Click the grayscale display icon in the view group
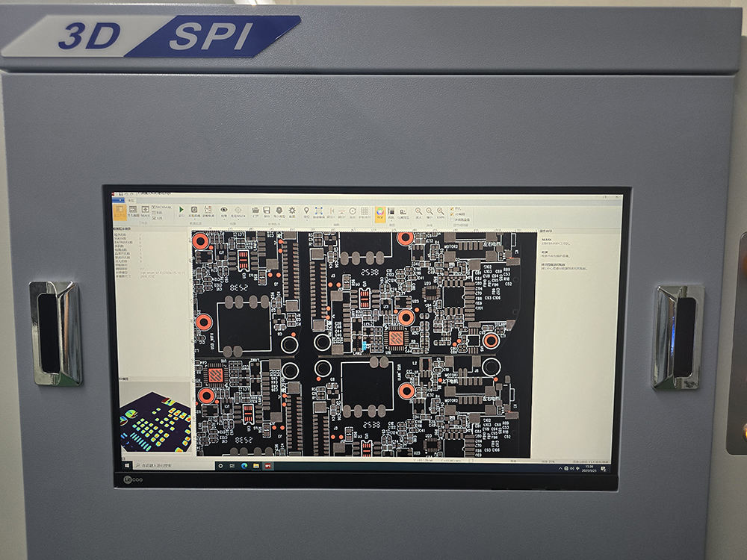The width and height of the screenshot is (747, 560). click(391, 211)
